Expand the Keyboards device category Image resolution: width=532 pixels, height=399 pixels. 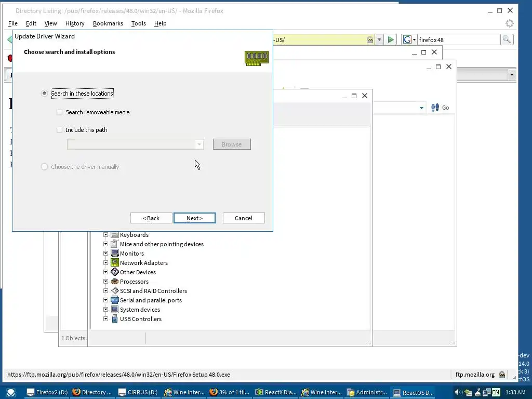[105, 235]
